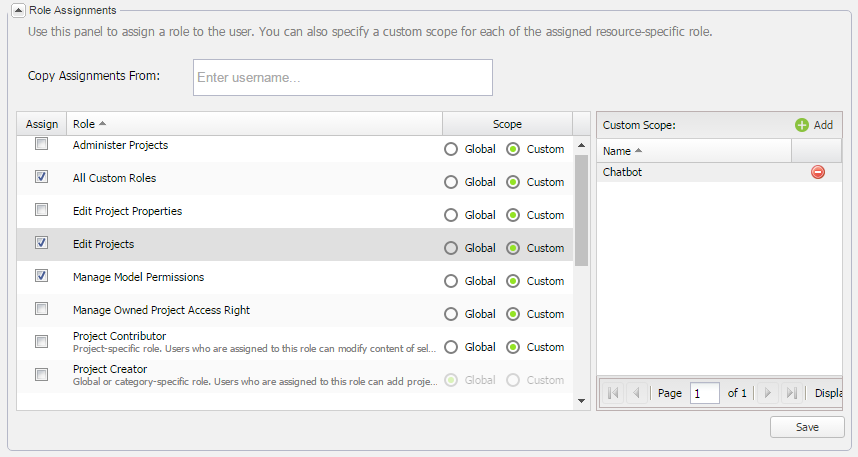Click the Scope column header

(x=507, y=124)
